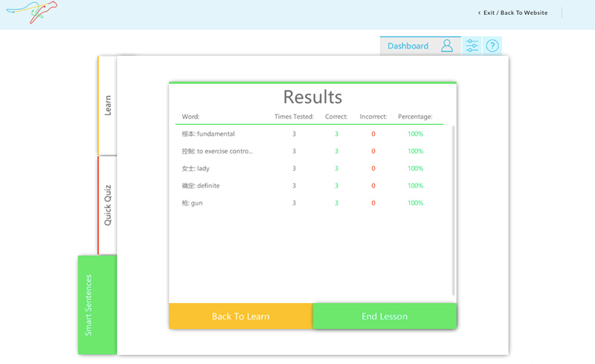Select the green Smart Sentences tab

pyautogui.click(x=97, y=305)
